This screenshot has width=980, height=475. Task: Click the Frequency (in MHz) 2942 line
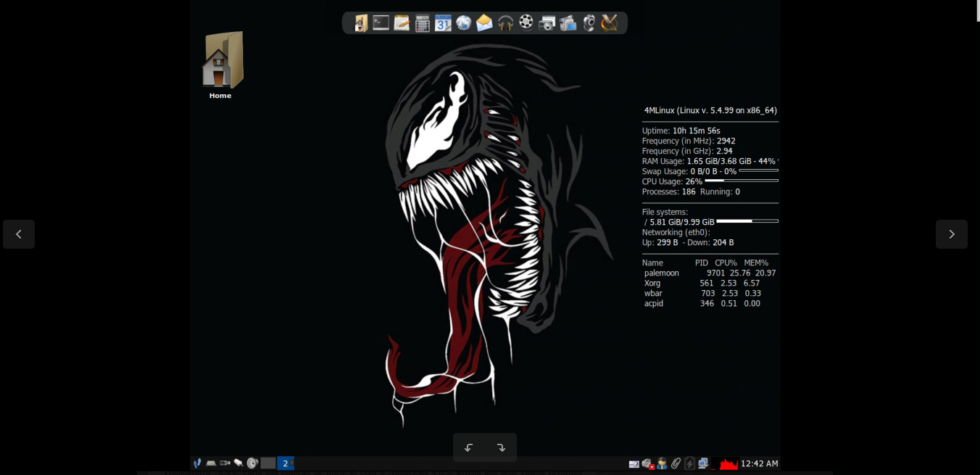(x=689, y=141)
